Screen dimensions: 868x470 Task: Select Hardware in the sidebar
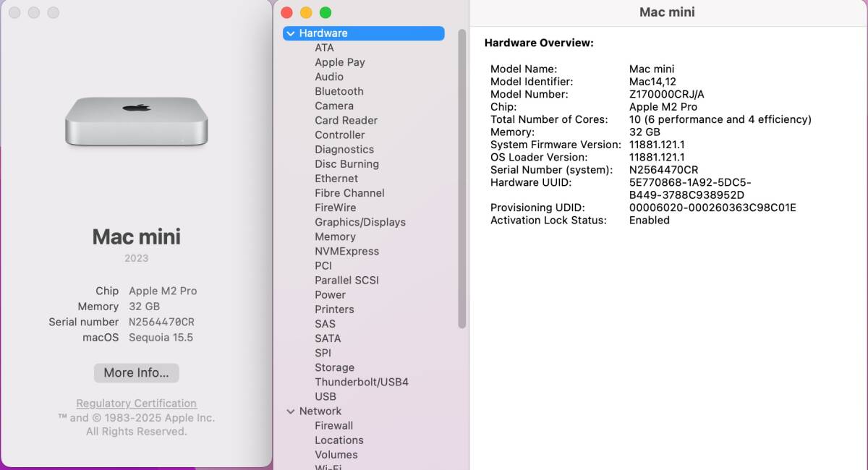364,33
